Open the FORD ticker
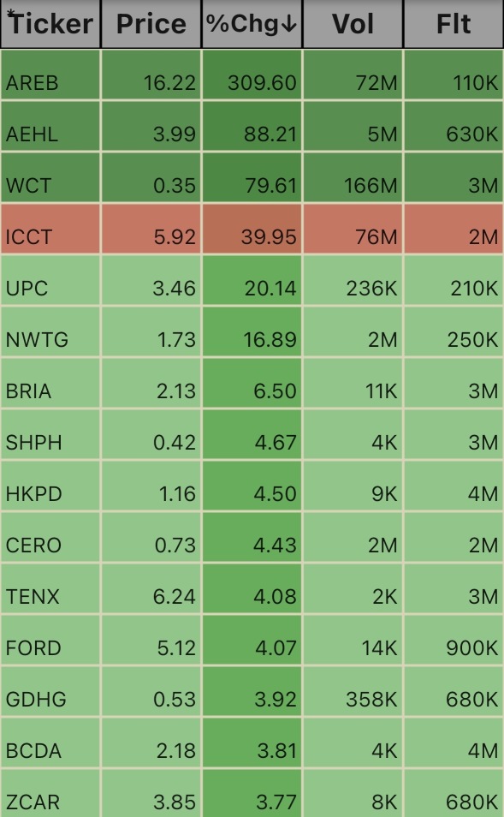 click(33, 648)
